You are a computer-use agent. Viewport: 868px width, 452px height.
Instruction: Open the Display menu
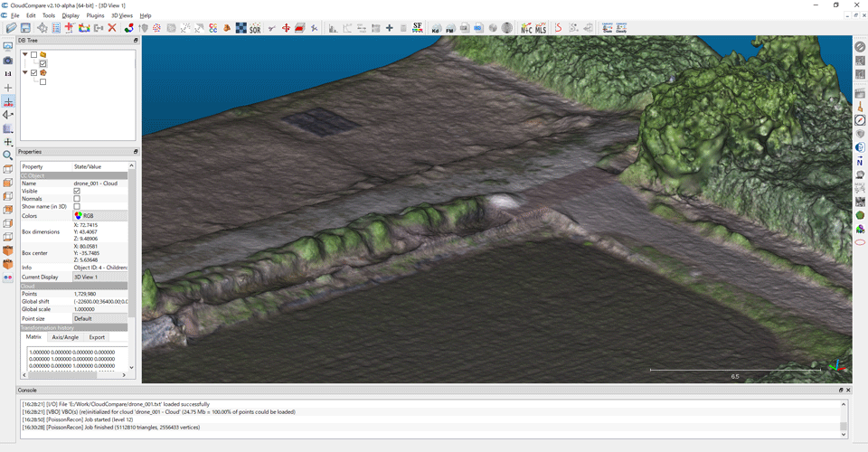(71, 15)
